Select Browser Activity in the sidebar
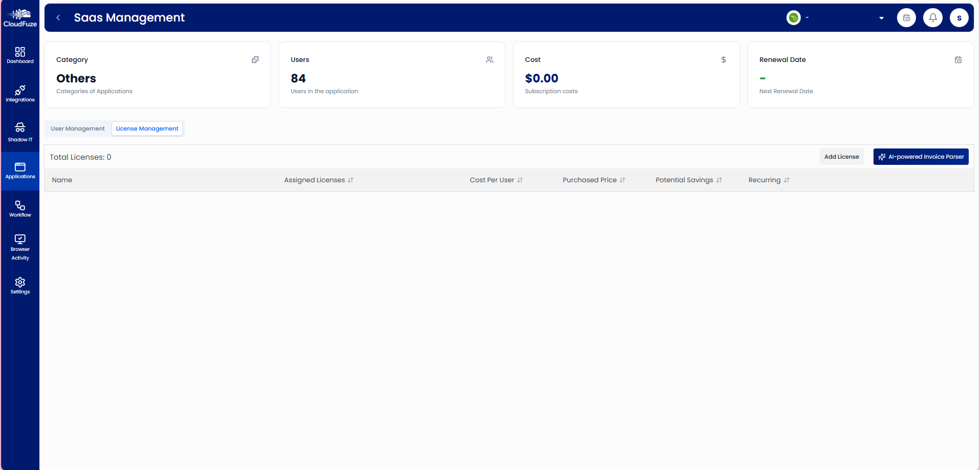 point(20,246)
